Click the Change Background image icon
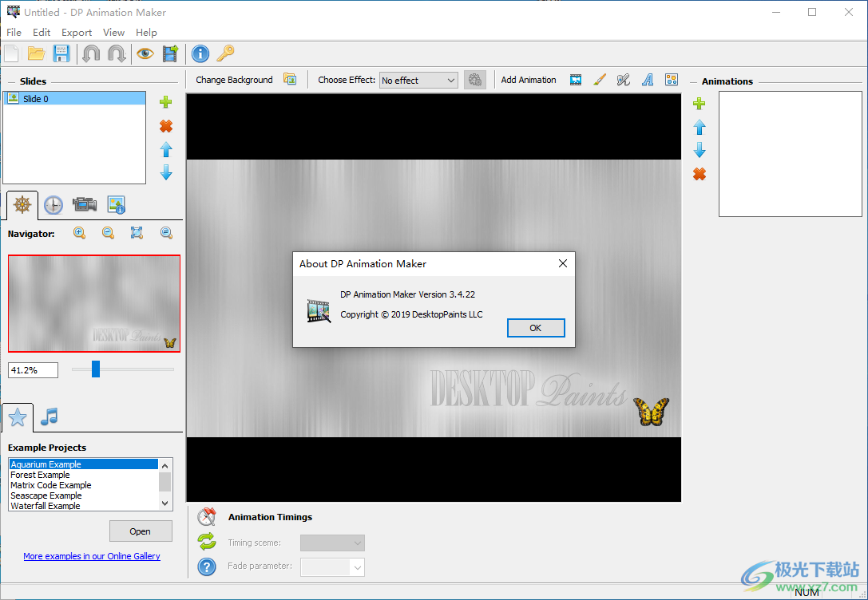Viewport: 868px width, 600px height. pos(290,80)
